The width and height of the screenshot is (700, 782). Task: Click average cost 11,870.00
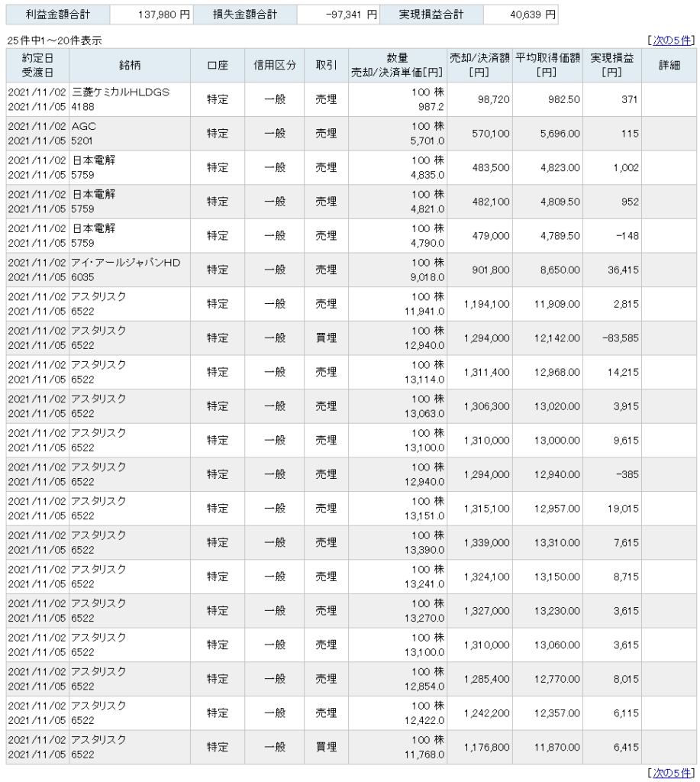tap(557, 747)
